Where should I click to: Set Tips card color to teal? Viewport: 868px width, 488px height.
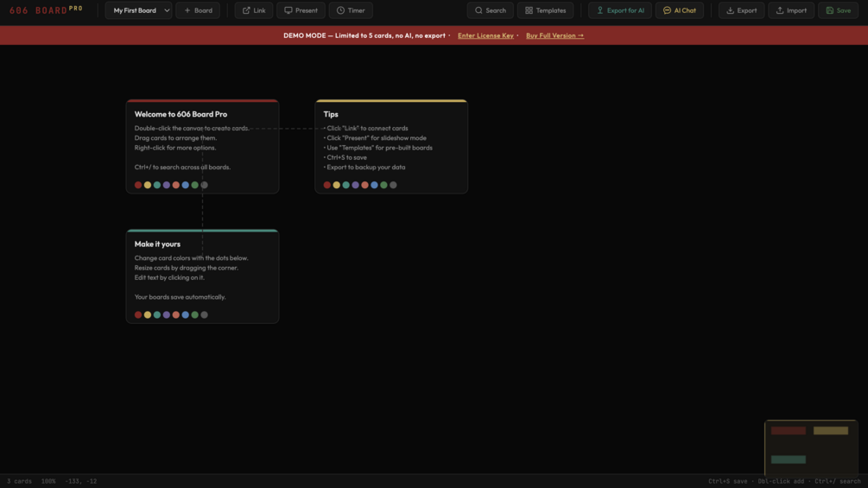click(x=345, y=185)
